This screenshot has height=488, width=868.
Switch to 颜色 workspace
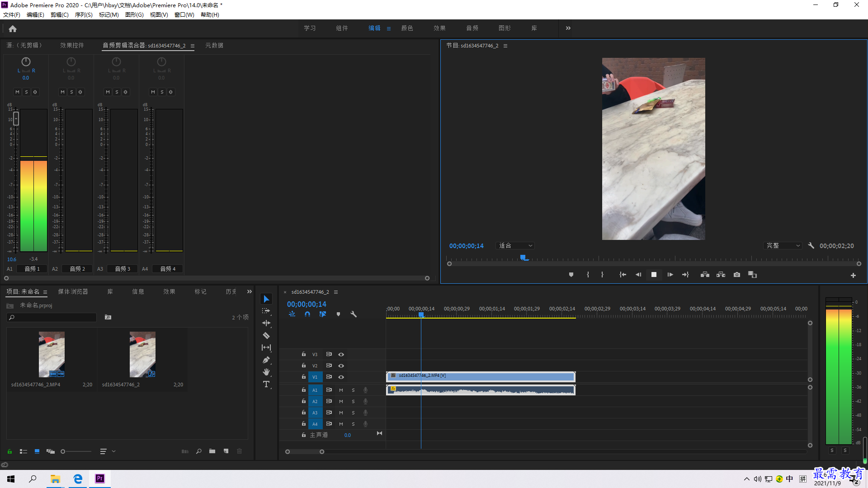407,28
